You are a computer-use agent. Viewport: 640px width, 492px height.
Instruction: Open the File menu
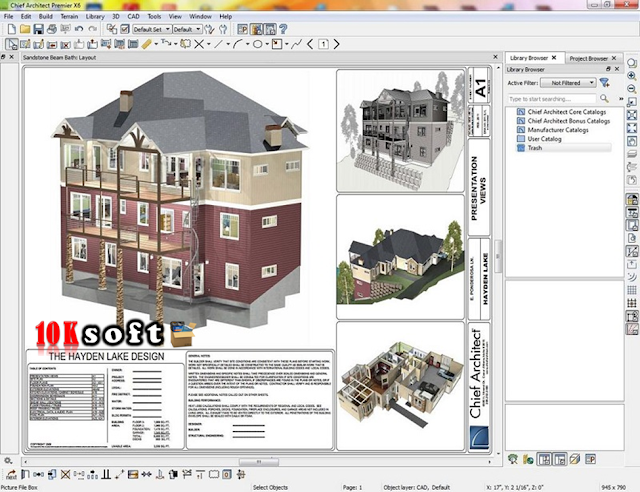point(9,17)
